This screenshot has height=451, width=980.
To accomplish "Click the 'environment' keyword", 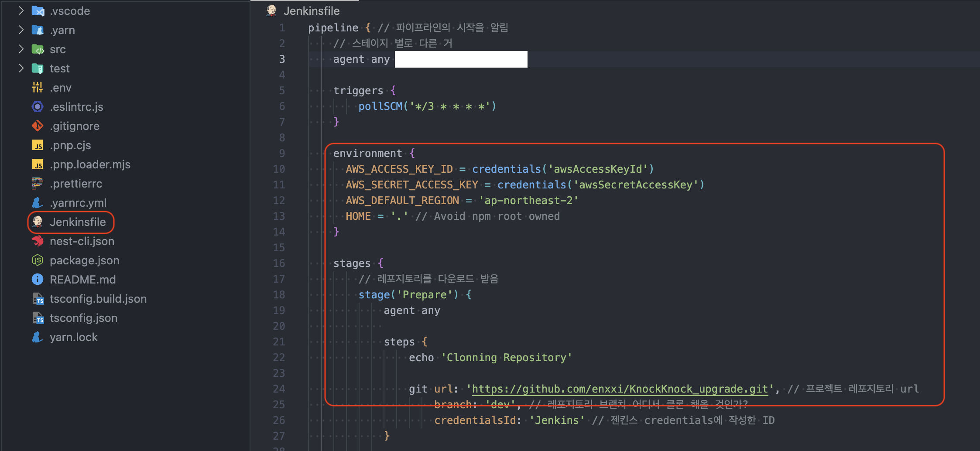I will [367, 153].
